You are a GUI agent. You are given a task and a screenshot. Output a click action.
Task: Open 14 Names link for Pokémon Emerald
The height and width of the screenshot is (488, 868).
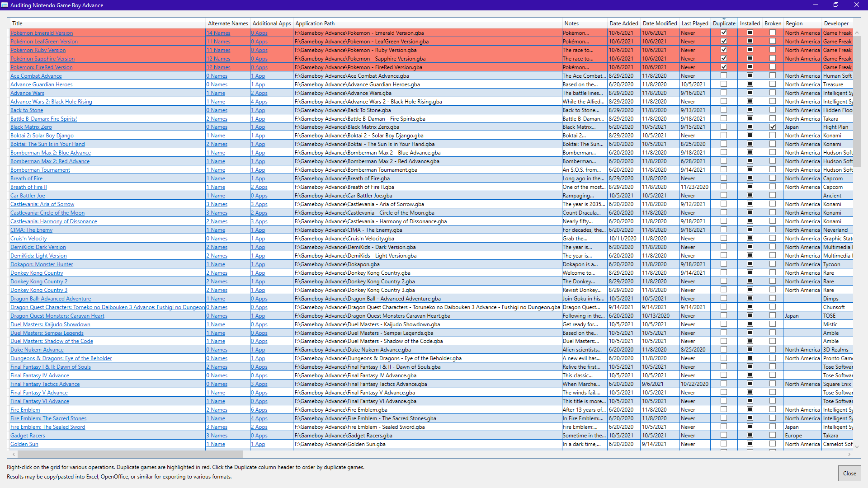point(218,33)
